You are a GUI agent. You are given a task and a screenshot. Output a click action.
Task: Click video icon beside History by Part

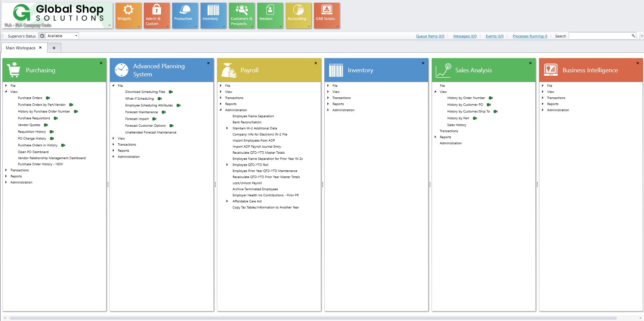point(475,118)
